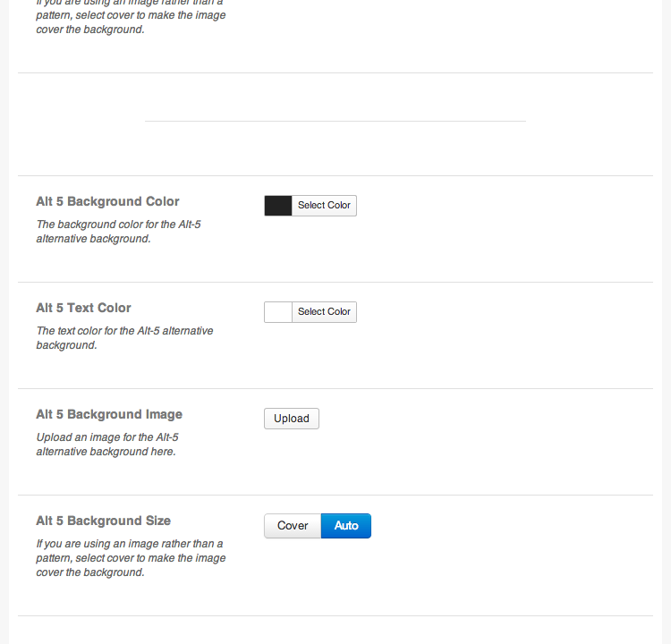Set Alt 5 Background Size to Cover

[293, 526]
